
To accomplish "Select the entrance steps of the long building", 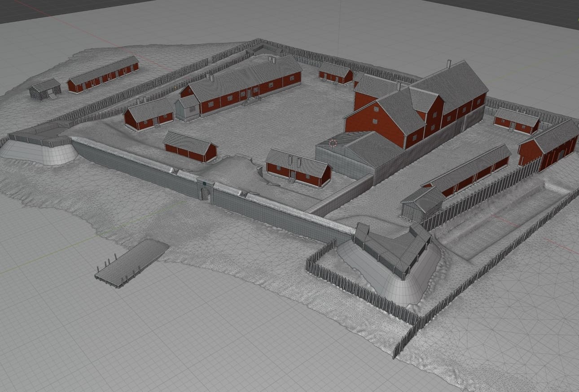I will coord(248,101).
